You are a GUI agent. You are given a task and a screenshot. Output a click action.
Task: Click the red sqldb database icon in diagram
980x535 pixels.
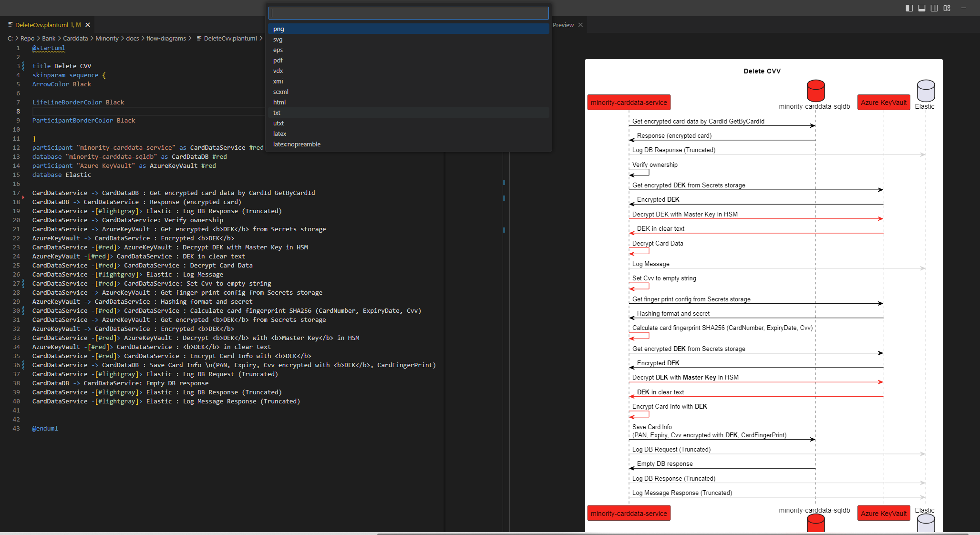815,91
